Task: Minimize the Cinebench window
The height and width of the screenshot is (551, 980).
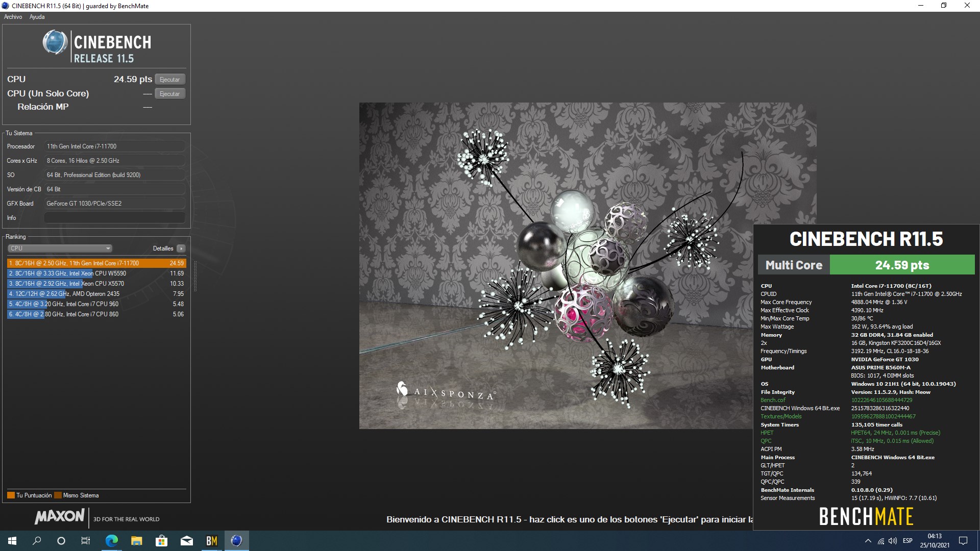Action: (x=921, y=6)
